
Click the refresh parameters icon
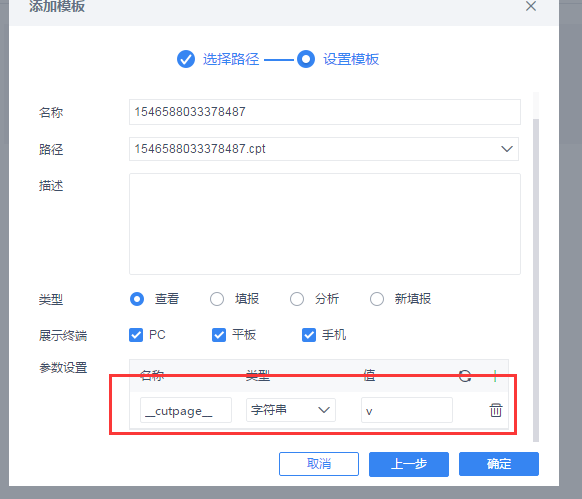[x=465, y=376]
